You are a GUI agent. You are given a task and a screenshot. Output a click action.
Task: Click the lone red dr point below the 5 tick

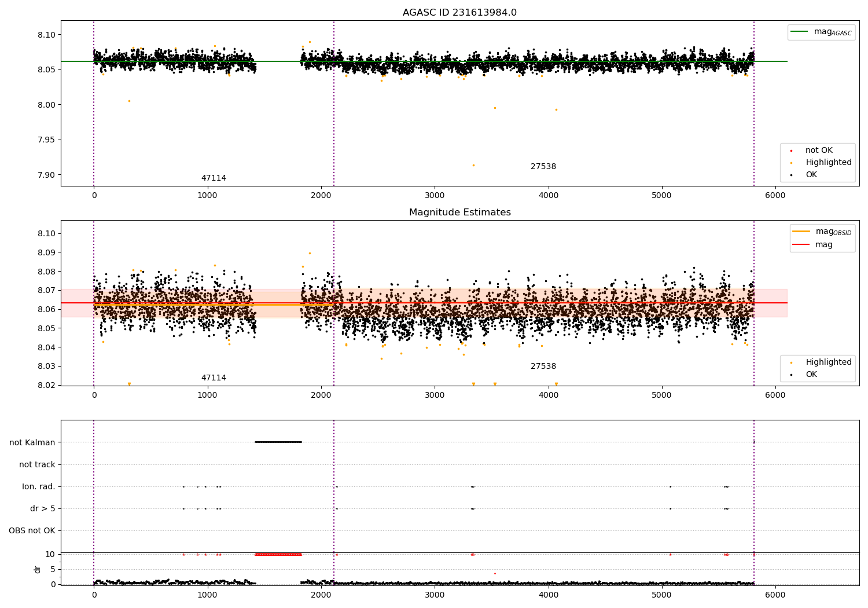click(495, 573)
